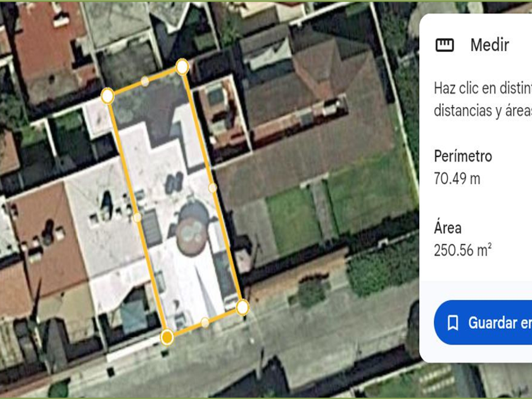532x399 pixels.
Task: Click the midpoint handle on the right edge
Action: click(212, 187)
